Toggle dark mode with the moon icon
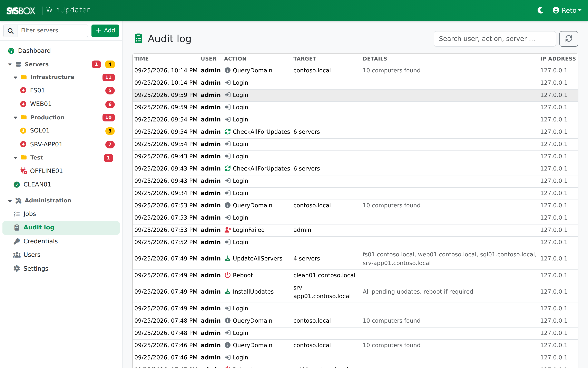 coord(540,10)
